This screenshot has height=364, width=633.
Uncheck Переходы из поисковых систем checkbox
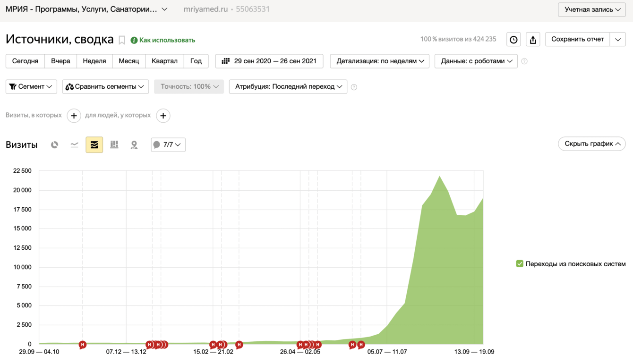click(520, 264)
